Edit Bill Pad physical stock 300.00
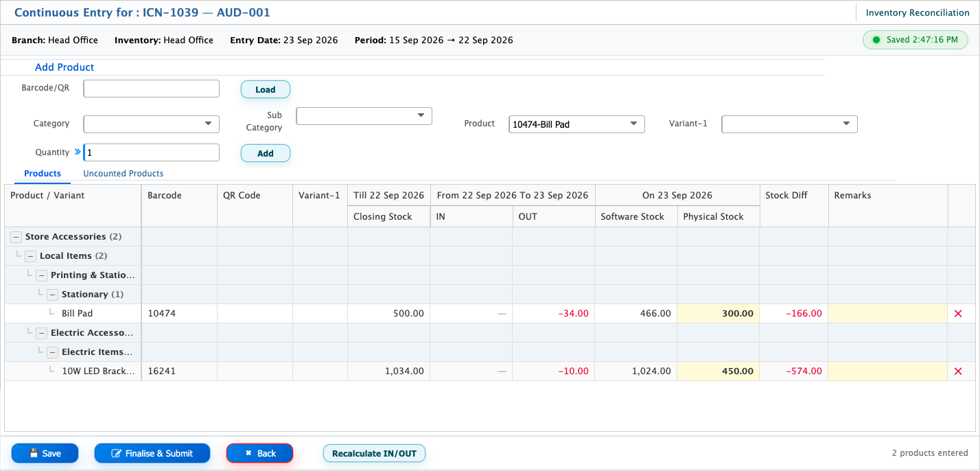The width and height of the screenshot is (980, 471). tap(718, 314)
